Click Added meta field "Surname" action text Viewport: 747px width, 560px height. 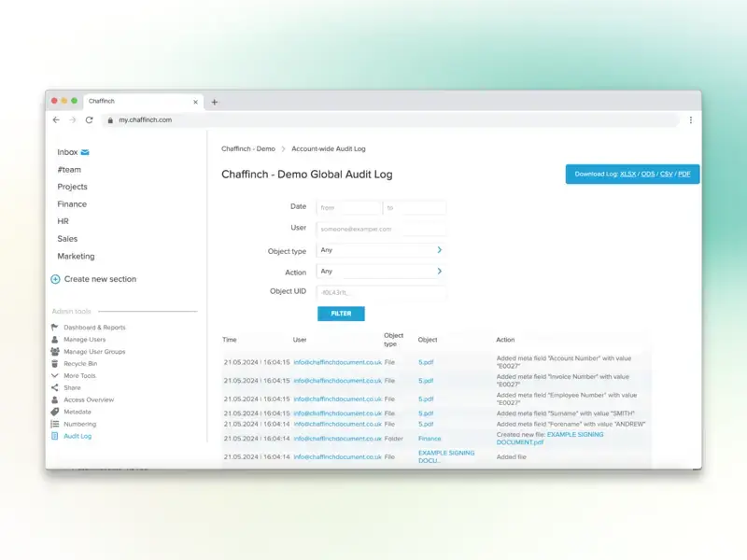point(566,413)
